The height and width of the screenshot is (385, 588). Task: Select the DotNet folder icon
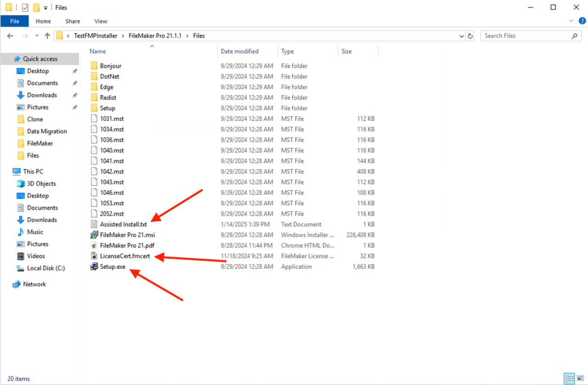(x=94, y=76)
